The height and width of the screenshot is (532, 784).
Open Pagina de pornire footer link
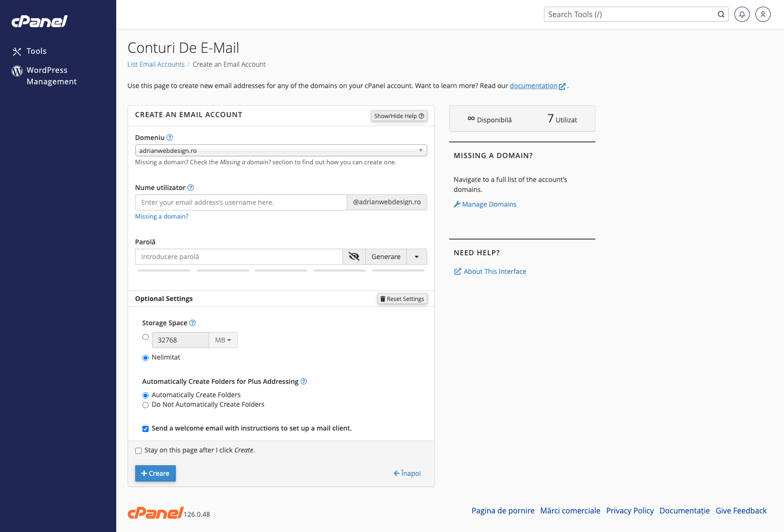503,511
